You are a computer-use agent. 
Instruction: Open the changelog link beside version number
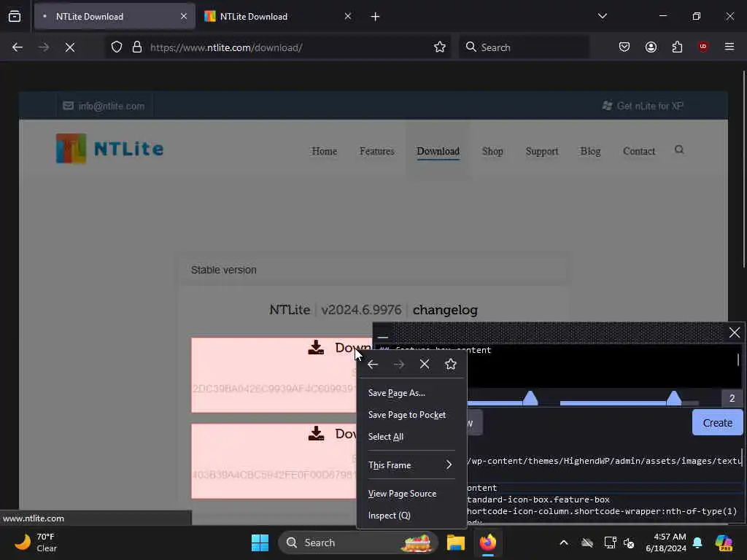(445, 310)
